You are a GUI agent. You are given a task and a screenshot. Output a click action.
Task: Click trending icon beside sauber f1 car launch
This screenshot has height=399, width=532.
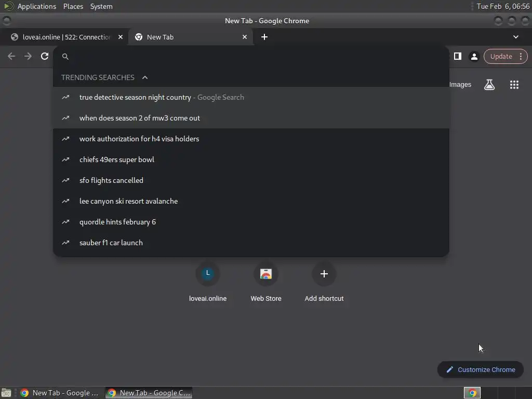pos(65,243)
